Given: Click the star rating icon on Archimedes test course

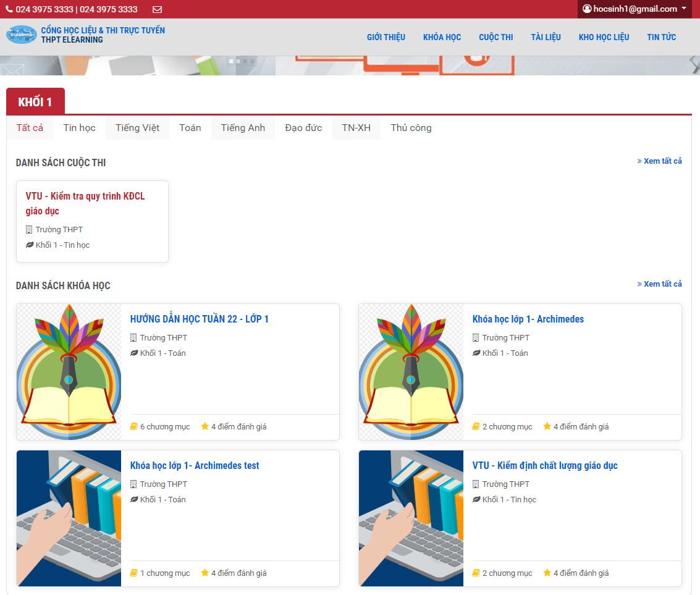Looking at the screenshot, I should point(205,573).
